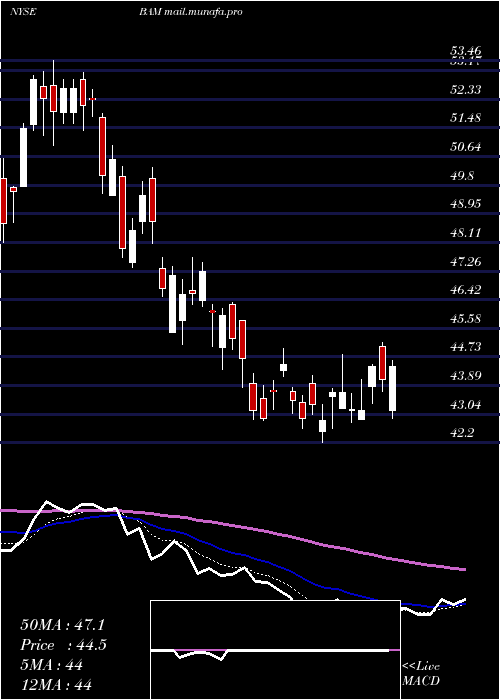500x700 pixels.
Task: Select the 48.95 price axis label
Action: (466, 204)
